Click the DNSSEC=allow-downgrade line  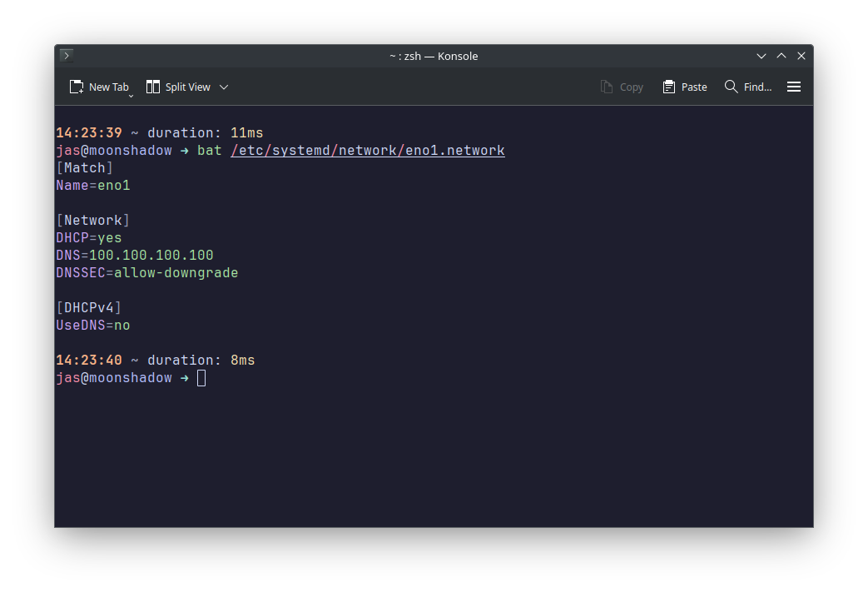(147, 273)
